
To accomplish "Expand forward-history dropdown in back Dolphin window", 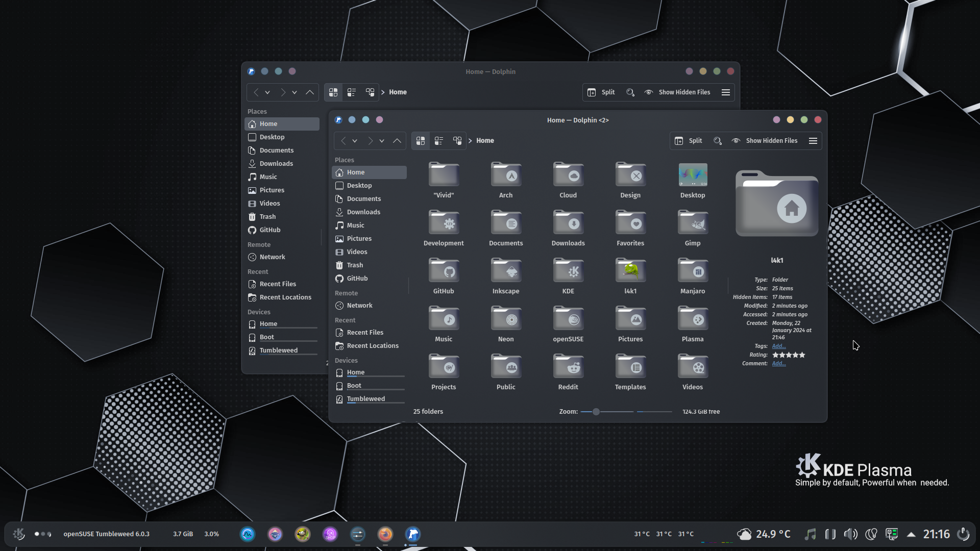I will (x=295, y=92).
